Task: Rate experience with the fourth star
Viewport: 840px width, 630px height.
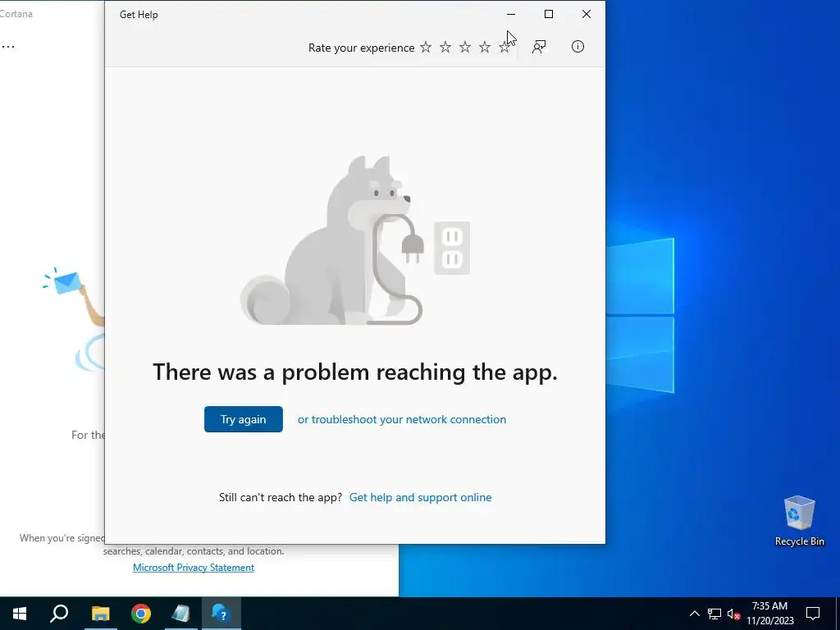Action: point(485,47)
